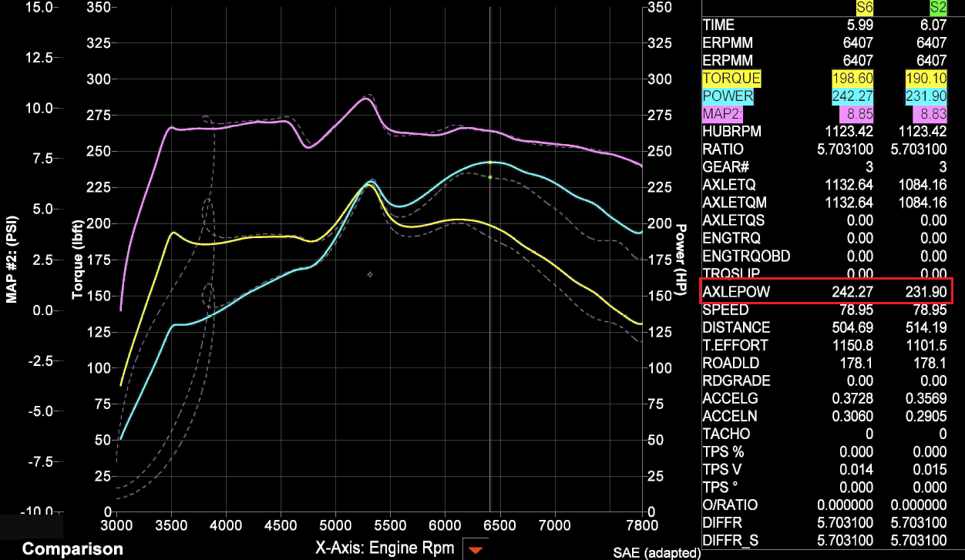Click the TPS V row label
Viewport: 965px width, 560px height.
click(722, 469)
